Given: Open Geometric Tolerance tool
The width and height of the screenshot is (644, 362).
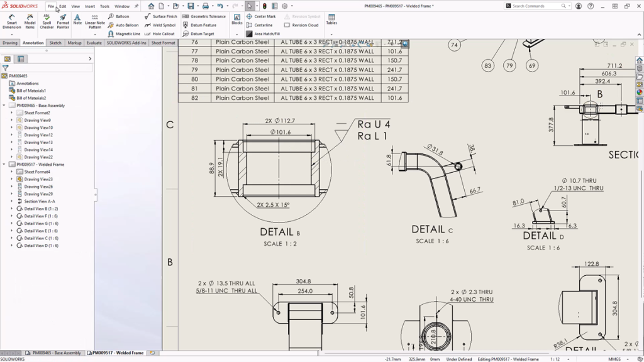Looking at the screenshot, I should click(204, 16).
